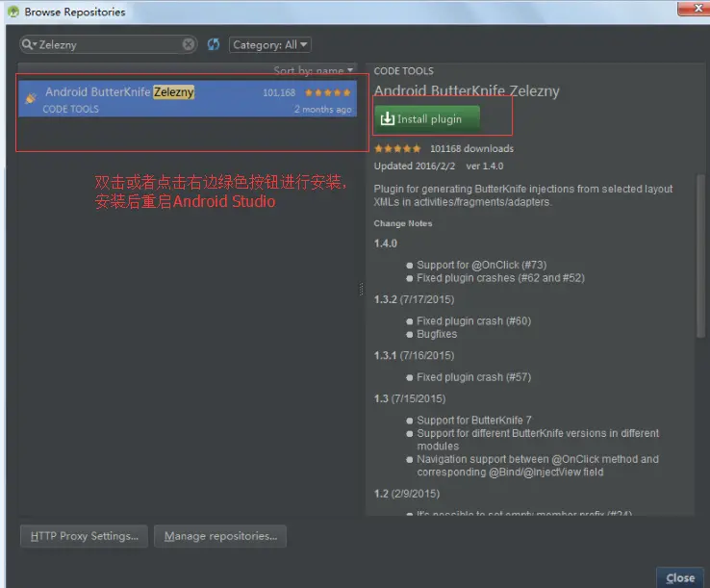Open the Sort by: name dropdown

[313, 70]
